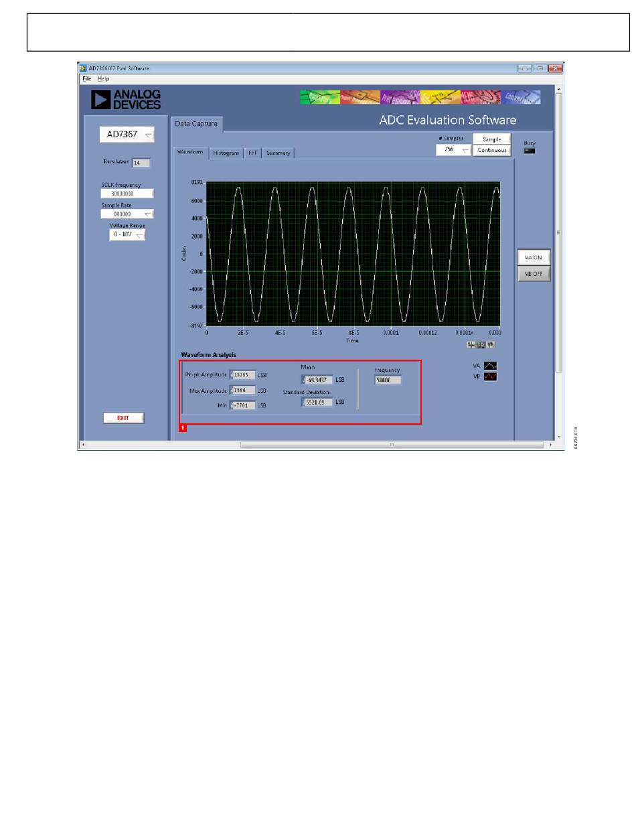This screenshot has width=636, height=840.
Task: Switch to the Histogram tab
Action: tap(226, 153)
